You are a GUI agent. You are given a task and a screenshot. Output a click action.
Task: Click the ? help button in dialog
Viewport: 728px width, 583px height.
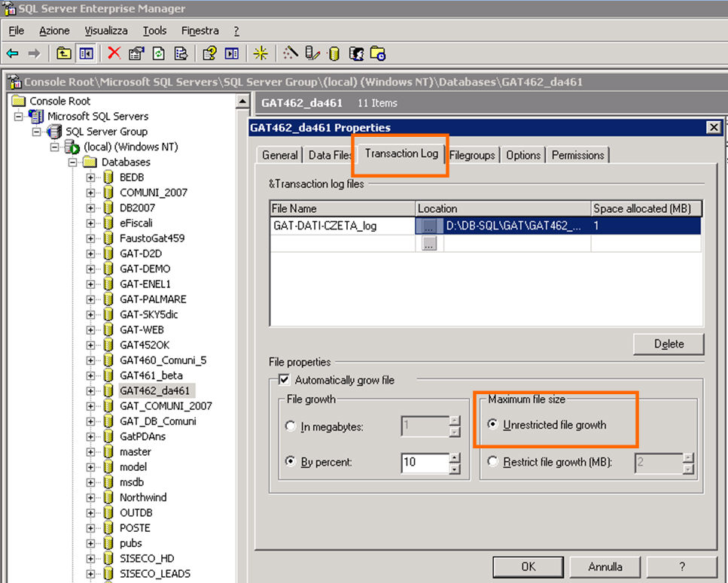[x=681, y=566]
